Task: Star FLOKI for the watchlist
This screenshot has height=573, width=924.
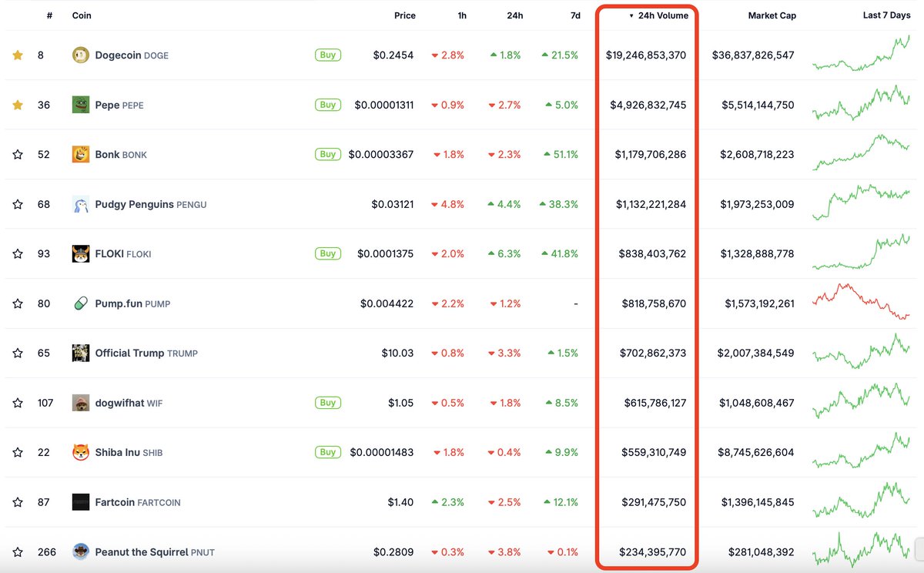Action: 18,253
